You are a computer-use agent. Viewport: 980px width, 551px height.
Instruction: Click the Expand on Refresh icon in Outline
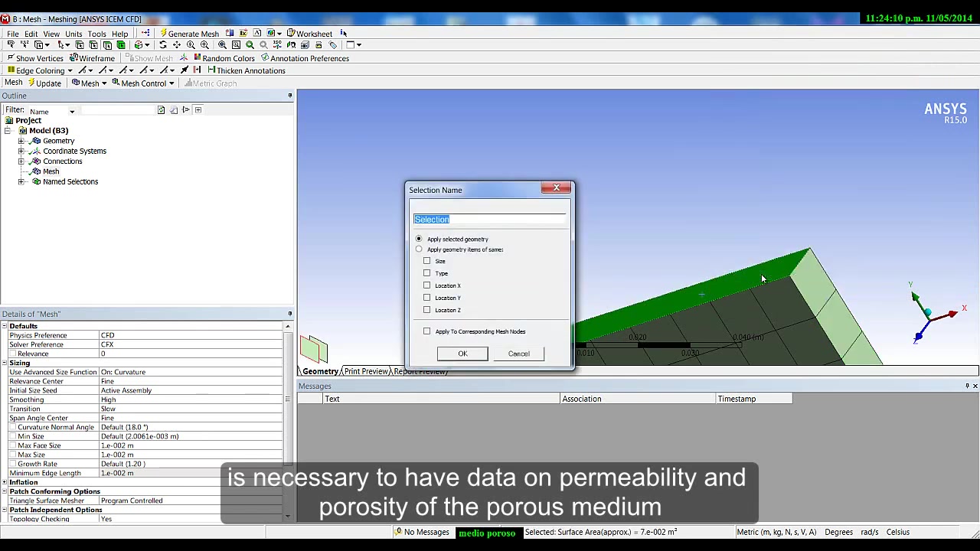(186, 110)
